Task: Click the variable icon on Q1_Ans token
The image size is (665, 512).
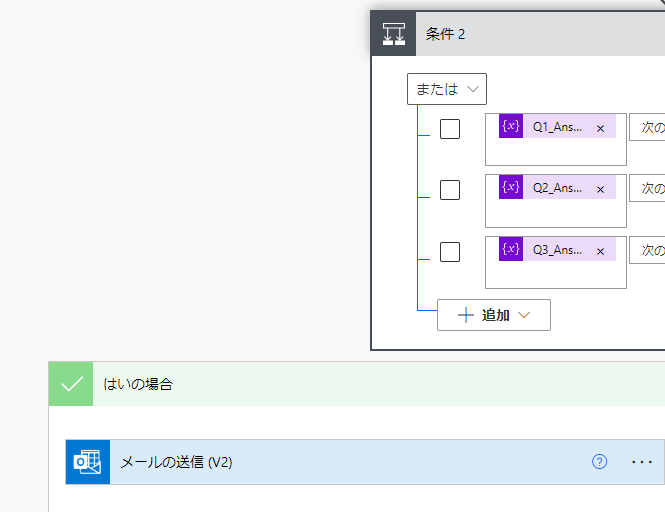Action: [x=511, y=127]
